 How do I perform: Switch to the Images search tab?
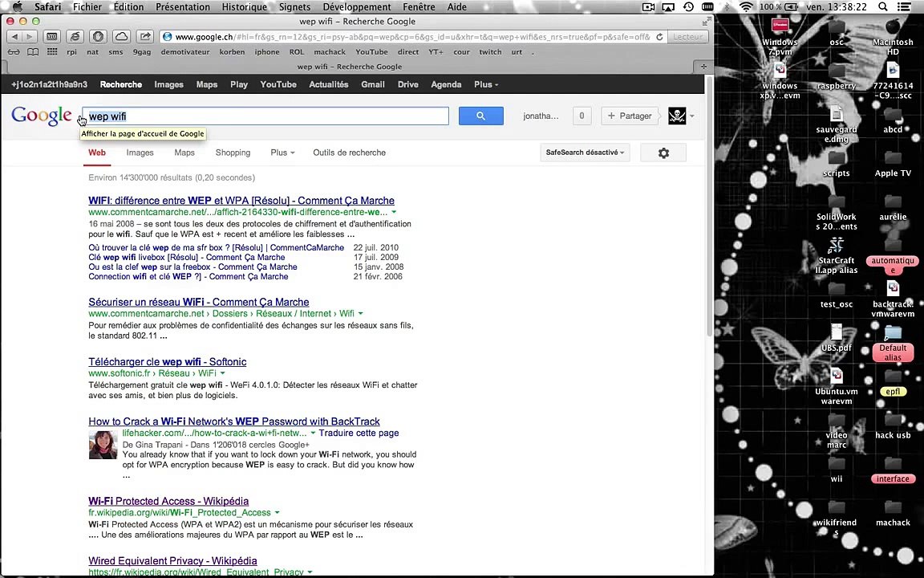(140, 153)
